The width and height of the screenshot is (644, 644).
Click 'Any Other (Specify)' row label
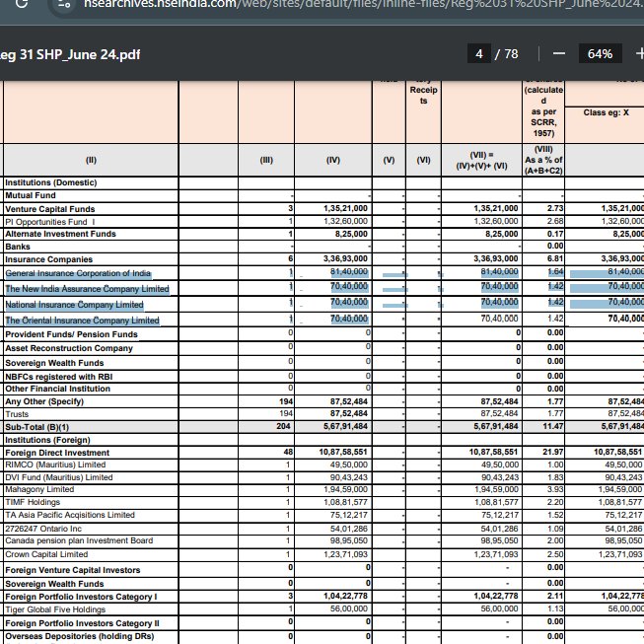pos(44,401)
